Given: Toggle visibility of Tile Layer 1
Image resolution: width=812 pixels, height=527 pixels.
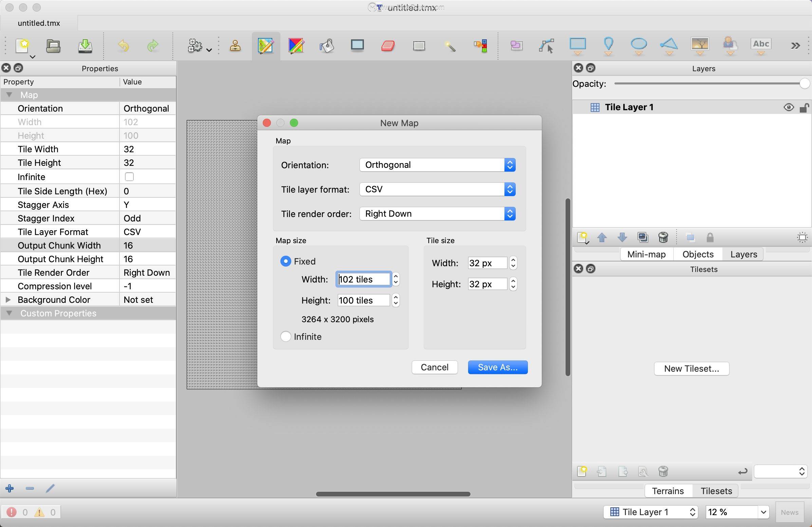Looking at the screenshot, I should [x=790, y=107].
